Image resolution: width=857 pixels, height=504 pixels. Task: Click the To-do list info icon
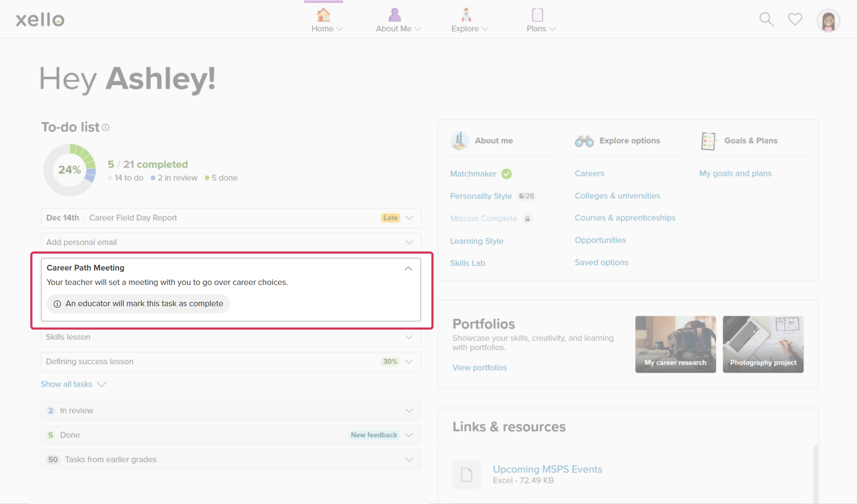click(106, 128)
